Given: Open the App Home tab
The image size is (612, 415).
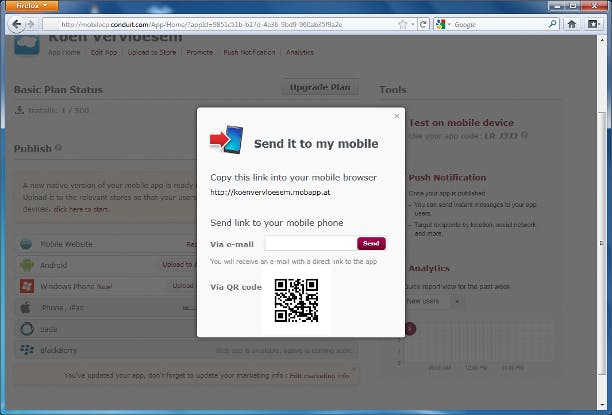Looking at the screenshot, I should tap(64, 52).
